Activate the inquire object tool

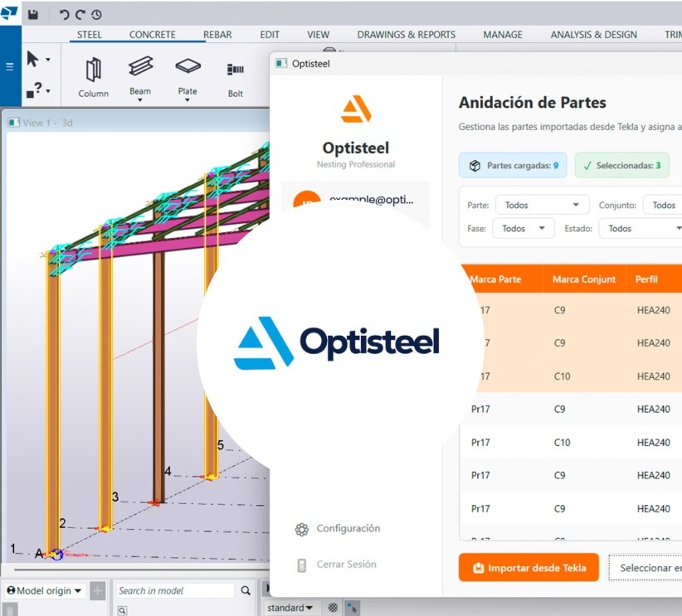(34, 90)
